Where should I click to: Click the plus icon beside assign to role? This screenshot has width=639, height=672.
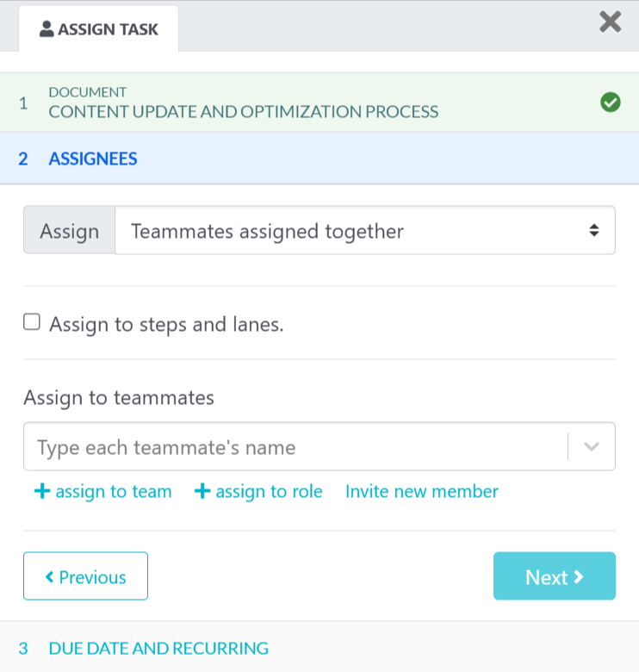tap(202, 491)
